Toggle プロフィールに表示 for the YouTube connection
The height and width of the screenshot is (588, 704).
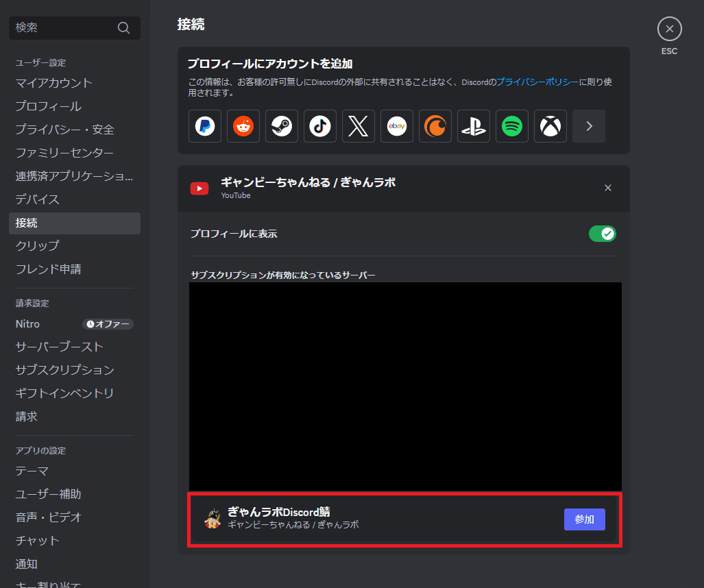603,234
